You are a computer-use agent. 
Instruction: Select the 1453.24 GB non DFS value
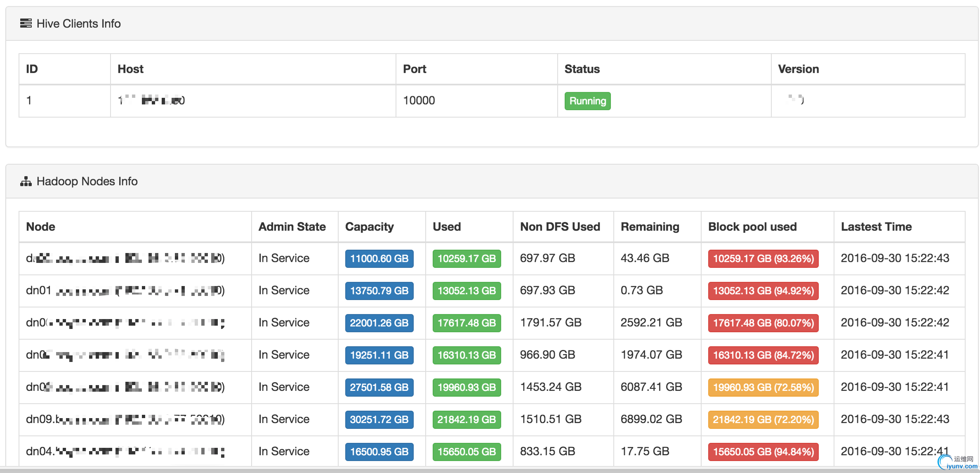[551, 387]
